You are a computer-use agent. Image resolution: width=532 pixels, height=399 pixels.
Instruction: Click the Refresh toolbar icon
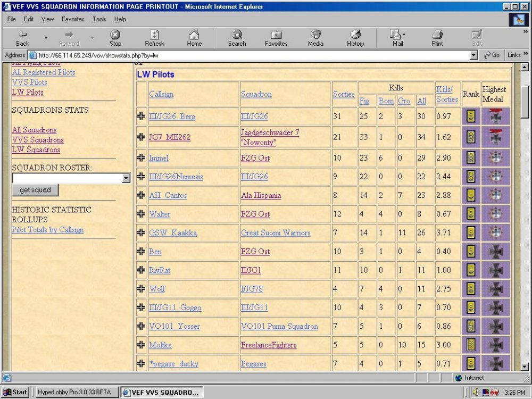(x=154, y=35)
